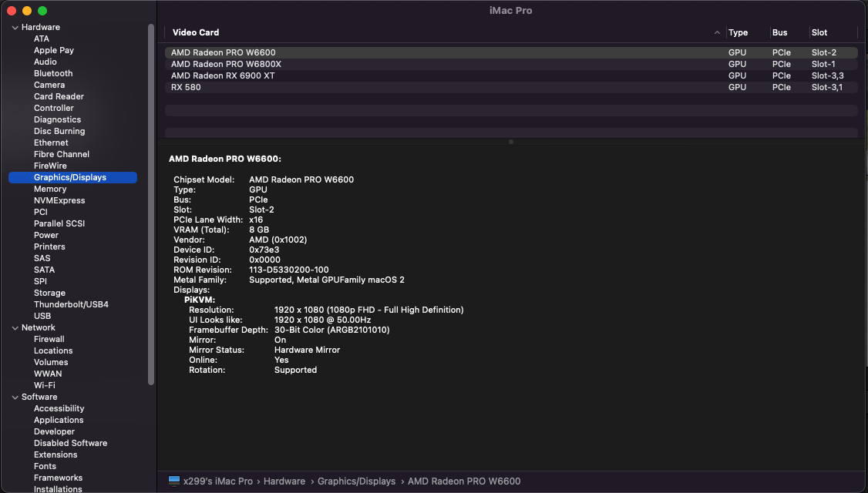This screenshot has width=868, height=493.
Task: Select AMD Radeon PRO W6800X row
Action: click(511, 64)
